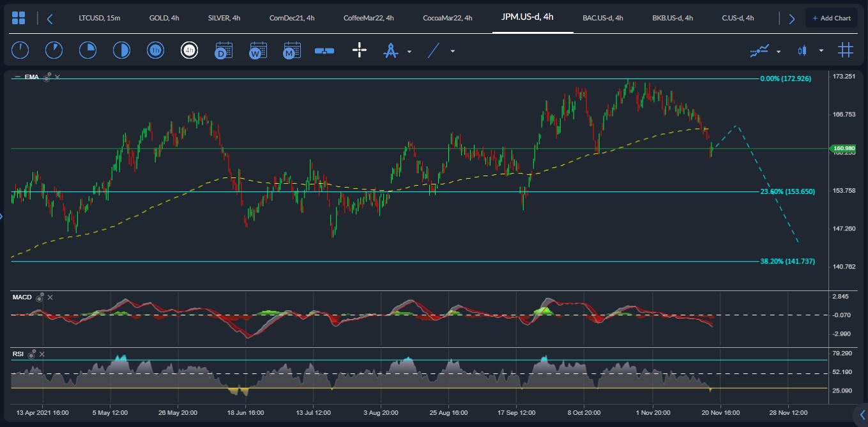The image size is (868, 427).
Task: Open the line tool dropdown arrow
Action: point(452,51)
